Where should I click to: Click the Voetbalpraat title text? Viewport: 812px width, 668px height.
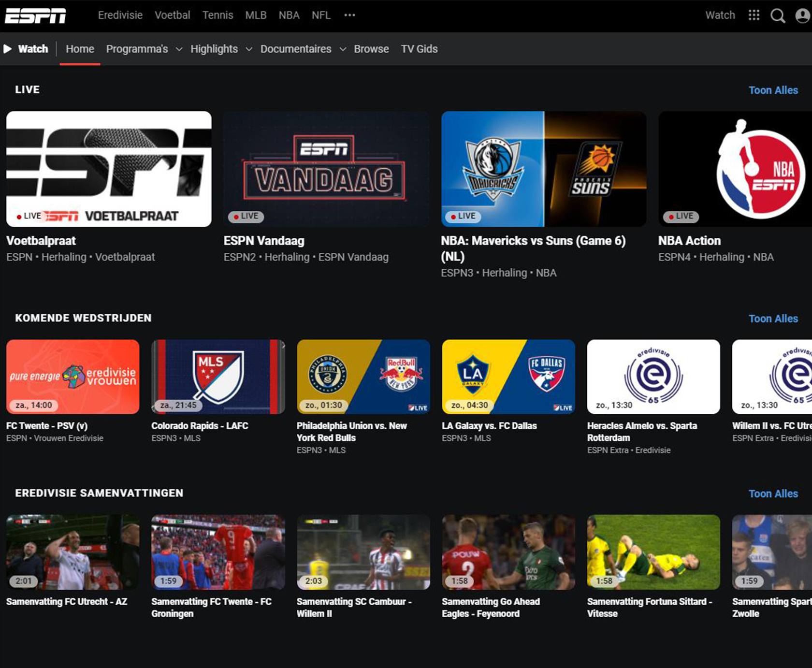41,241
